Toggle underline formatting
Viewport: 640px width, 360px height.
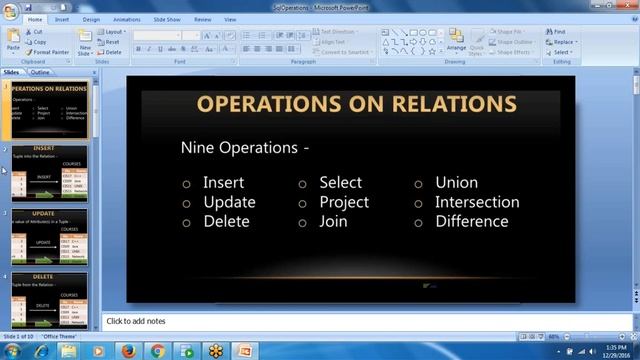160,49
